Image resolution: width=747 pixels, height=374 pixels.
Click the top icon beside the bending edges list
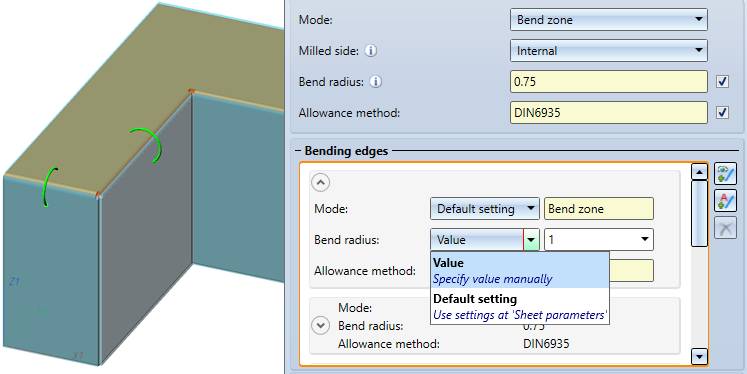coord(725,173)
